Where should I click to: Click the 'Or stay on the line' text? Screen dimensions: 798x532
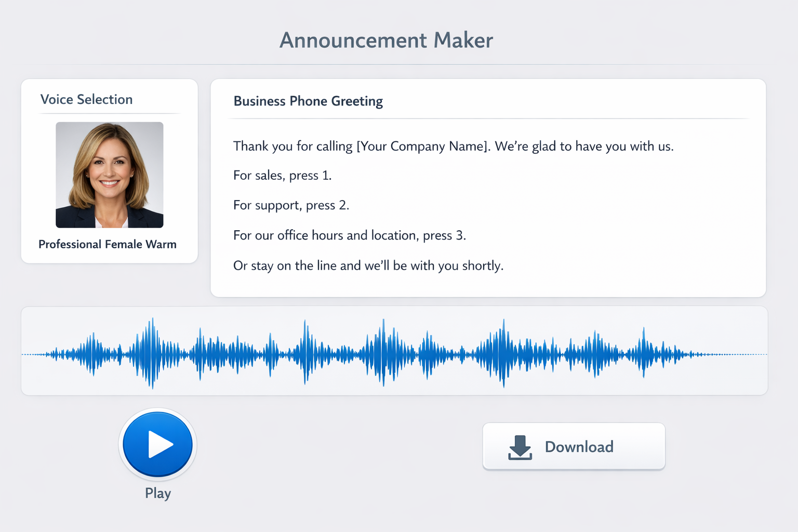tap(368, 265)
